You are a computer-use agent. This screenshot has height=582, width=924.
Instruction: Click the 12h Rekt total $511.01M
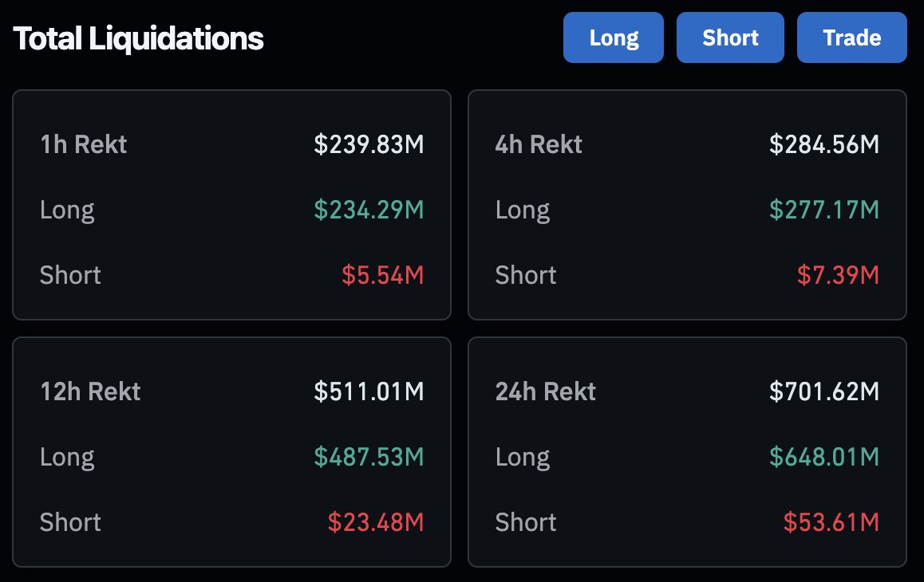pyautogui.click(x=369, y=391)
